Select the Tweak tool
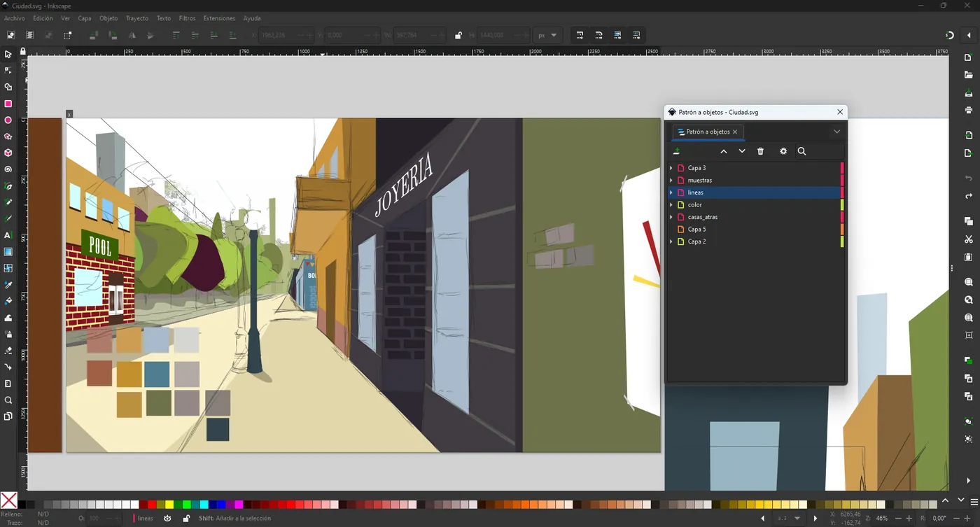The height and width of the screenshot is (527, 980). [8, 318]
